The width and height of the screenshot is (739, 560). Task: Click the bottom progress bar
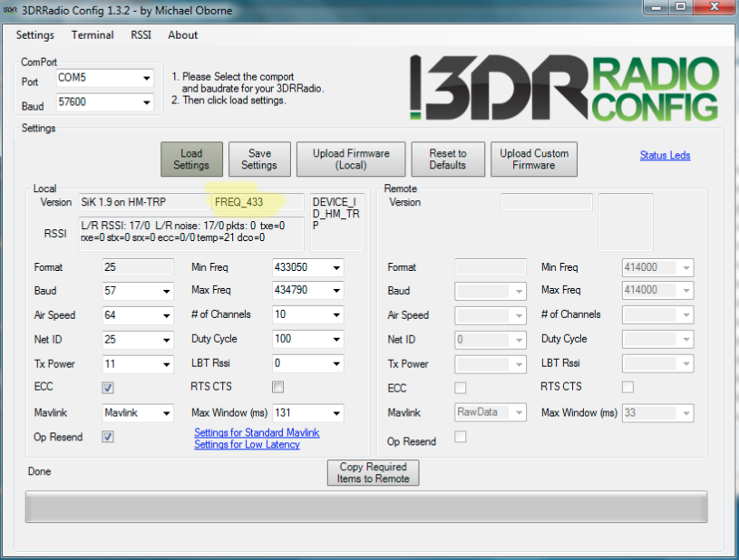click(366, 507)
